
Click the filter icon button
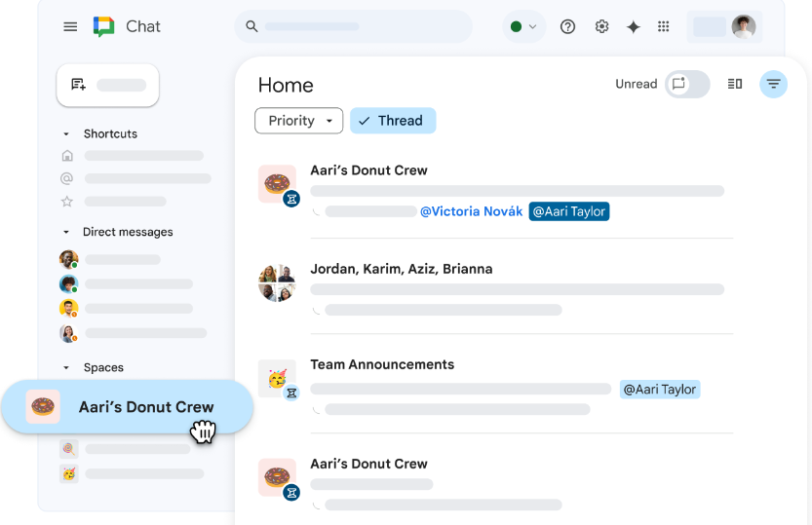pyautogui.click(x=774, y=84)
